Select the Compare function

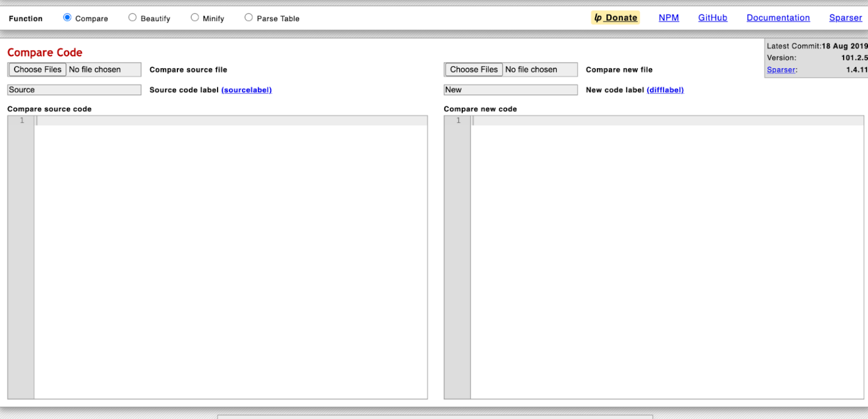click(x=68, y=18)
